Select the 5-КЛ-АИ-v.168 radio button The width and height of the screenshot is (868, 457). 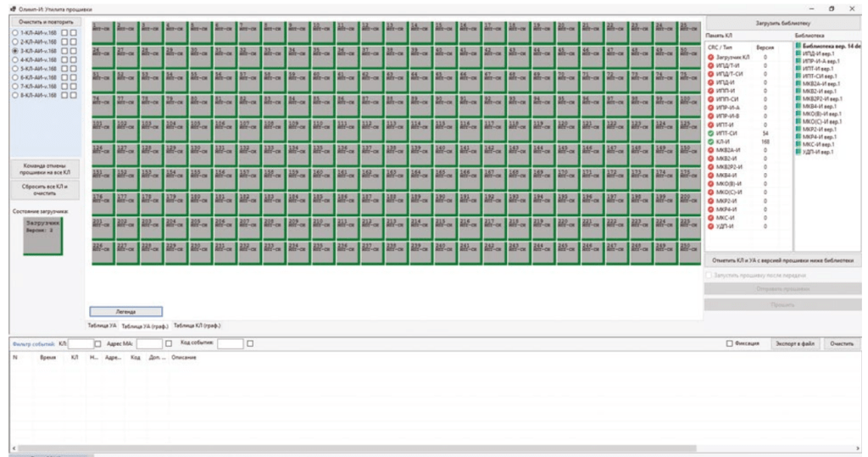pyautogui.click(x=15, y=69)
